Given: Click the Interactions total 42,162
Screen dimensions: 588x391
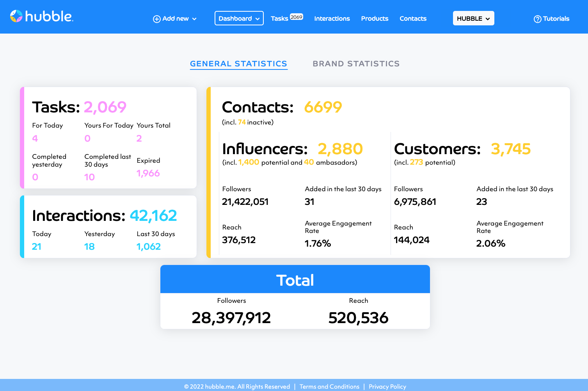Looking at the screenshot, I should (x=153, y=215).
